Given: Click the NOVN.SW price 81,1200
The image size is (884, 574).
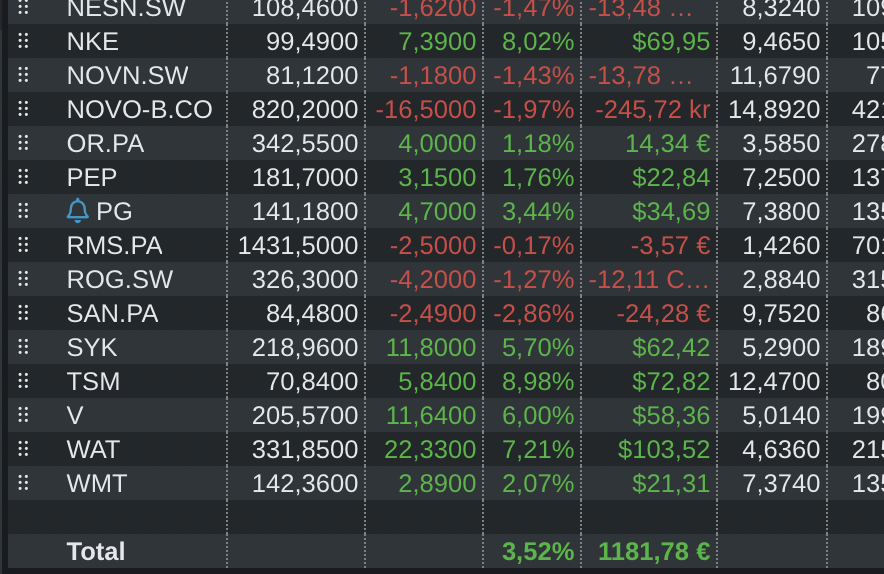Looking at the screenshot, I should [312, 76].
